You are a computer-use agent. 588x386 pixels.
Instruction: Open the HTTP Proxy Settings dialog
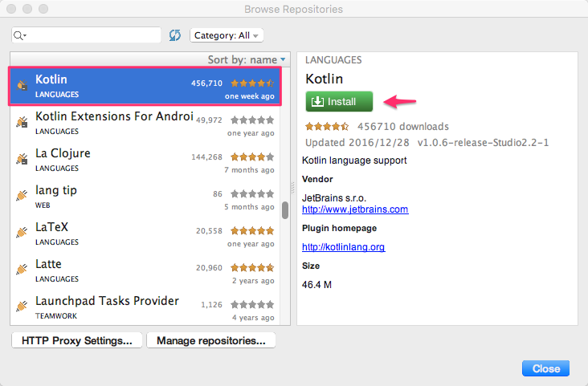point(77,341)
